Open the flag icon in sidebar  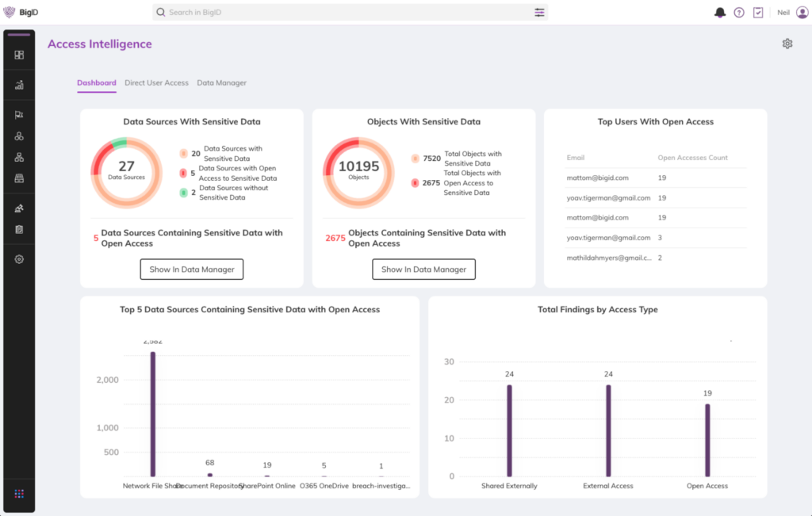[x=19, y=115]
